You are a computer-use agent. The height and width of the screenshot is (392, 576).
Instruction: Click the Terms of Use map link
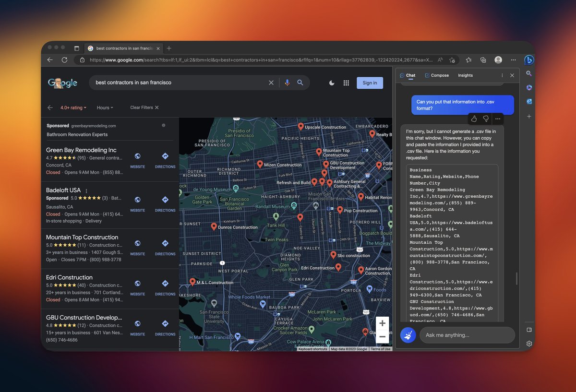tap(381, 349)
